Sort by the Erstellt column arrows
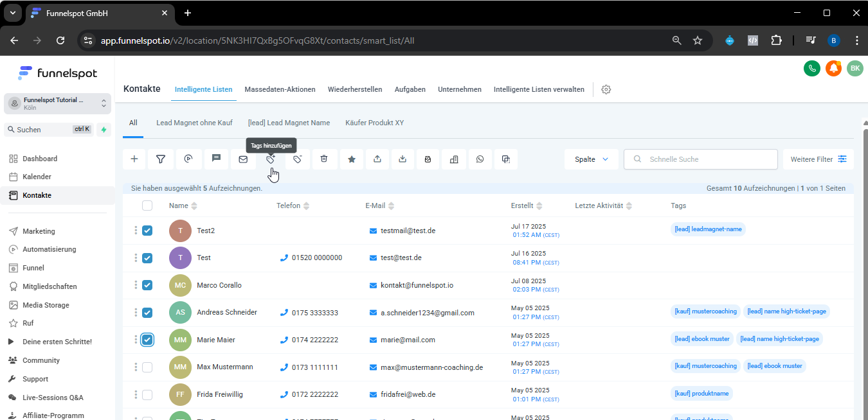 point(539,206)
